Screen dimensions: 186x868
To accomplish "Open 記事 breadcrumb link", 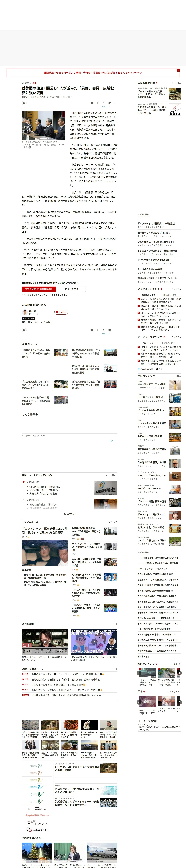I will pyautogui.click(x=34, y=83).
